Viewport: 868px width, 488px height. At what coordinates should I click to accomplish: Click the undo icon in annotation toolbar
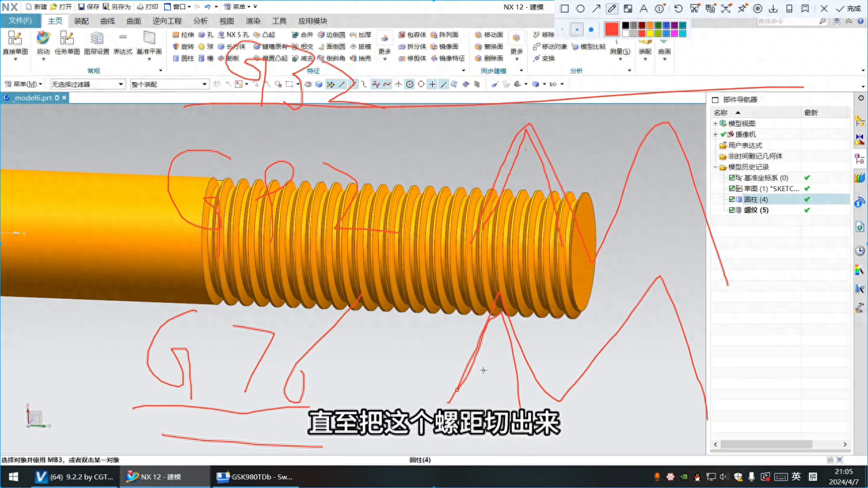[678, 9]
